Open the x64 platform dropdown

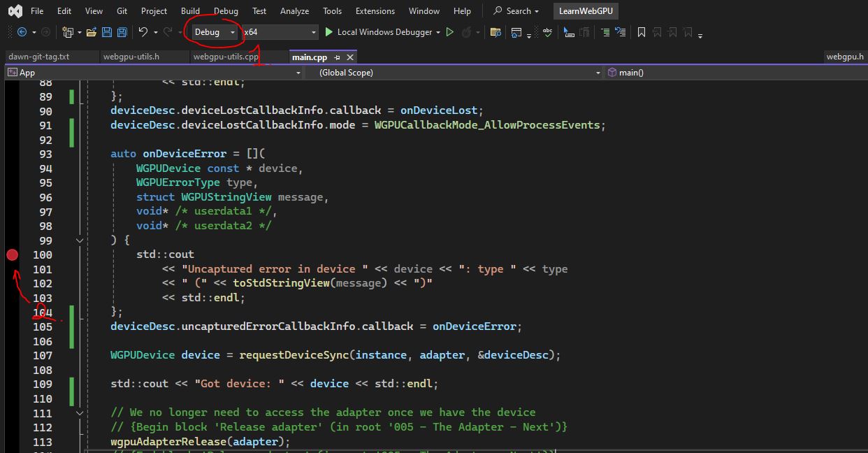point(280,32)
